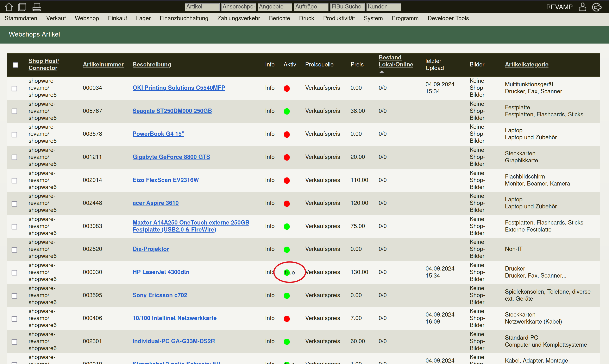
Task: Open Seagate ST250DM000 250GB article
Action: (x=172, y=111)
